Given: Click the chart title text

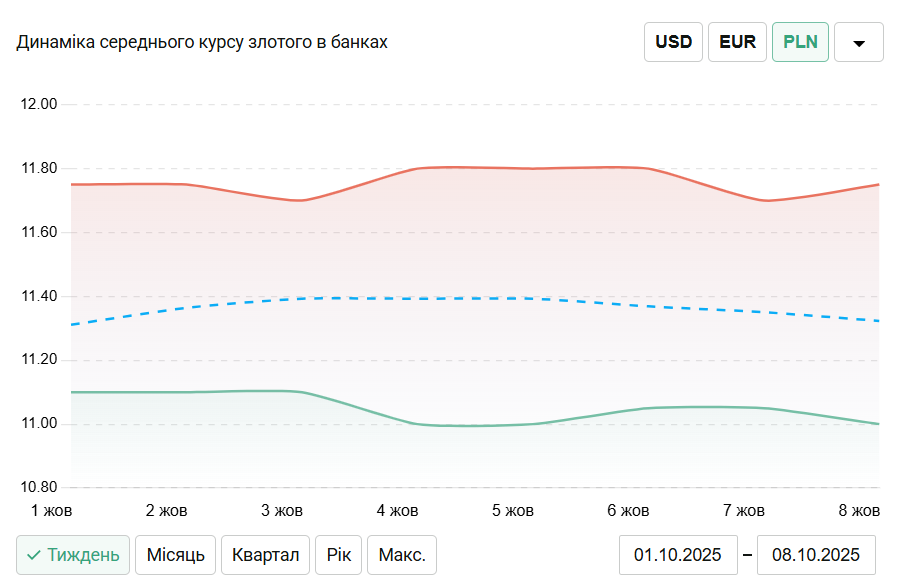Looking at the screenshot, I should (202, 42).
